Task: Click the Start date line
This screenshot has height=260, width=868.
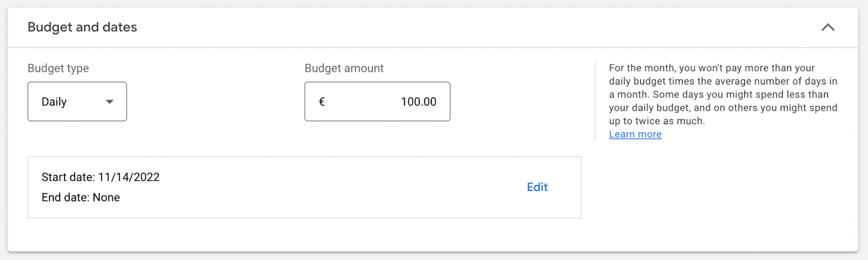Action: (100, 177)
